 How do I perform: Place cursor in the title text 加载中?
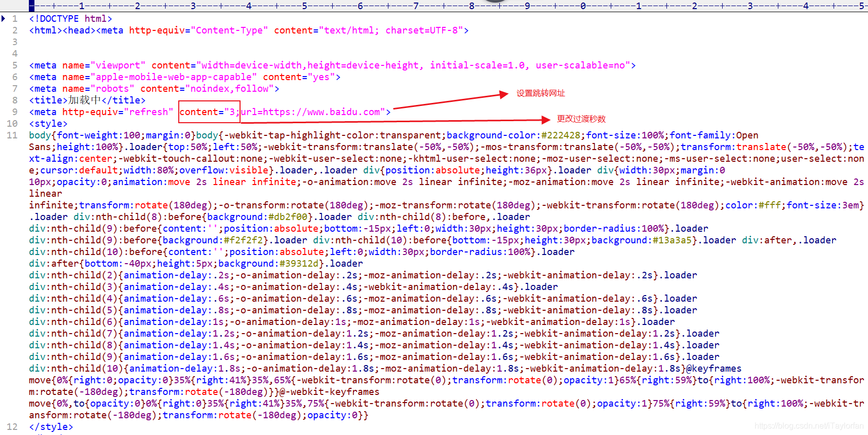(x=85, y=100)
